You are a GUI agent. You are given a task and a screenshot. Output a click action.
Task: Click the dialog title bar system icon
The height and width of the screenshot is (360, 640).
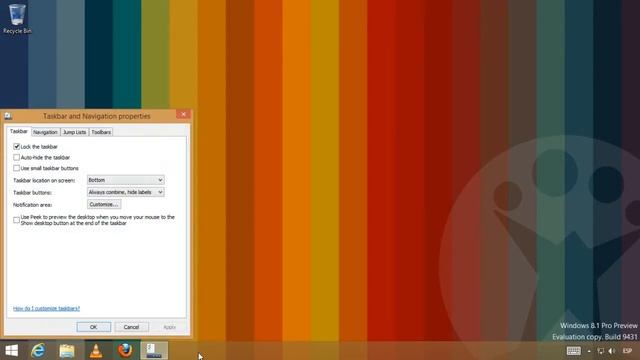point(8,116)
